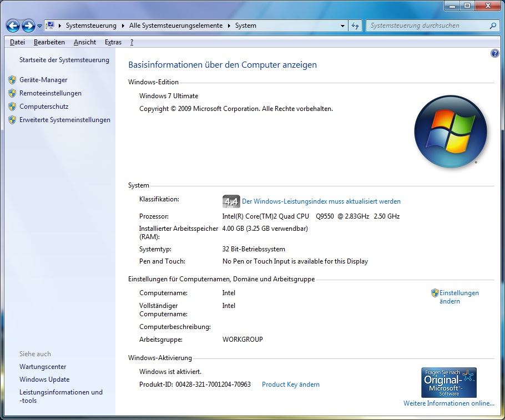The width and height of the screenshot is (505, 420).
Task: Click the Original Microsoft Software badge
Action: coord(448,382)
